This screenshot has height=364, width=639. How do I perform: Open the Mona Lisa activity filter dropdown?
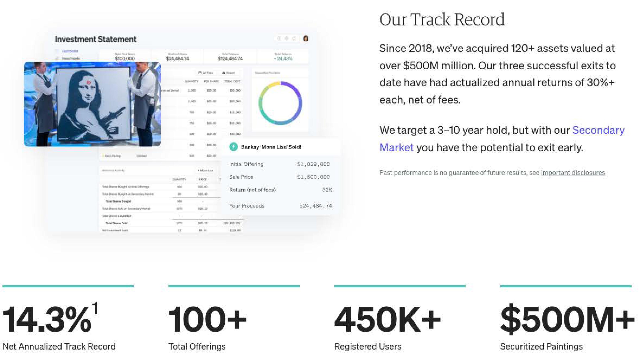coord(206,170)
